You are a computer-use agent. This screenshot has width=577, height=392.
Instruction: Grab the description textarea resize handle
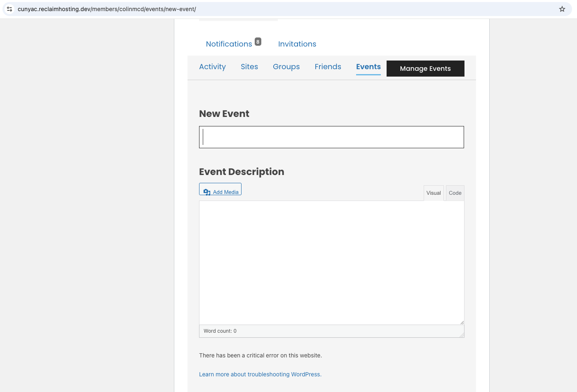[462, 322]
